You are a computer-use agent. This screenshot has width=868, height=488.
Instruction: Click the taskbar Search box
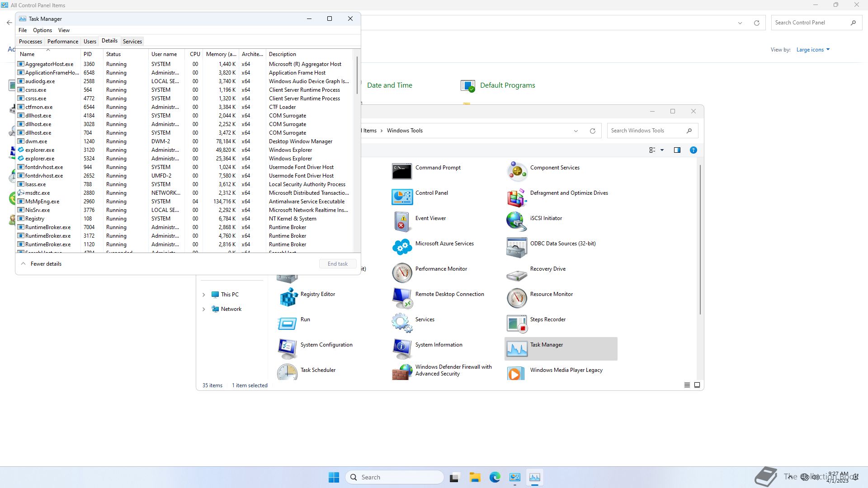pyautogui.click(x=395, y=477)
